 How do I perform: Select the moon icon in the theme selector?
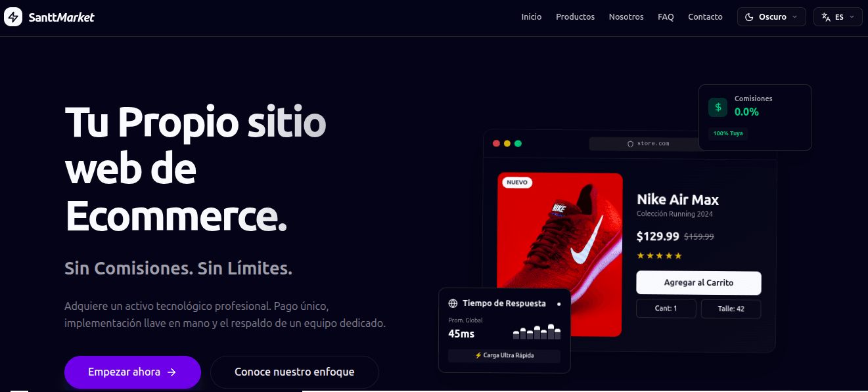pos(749,16)
